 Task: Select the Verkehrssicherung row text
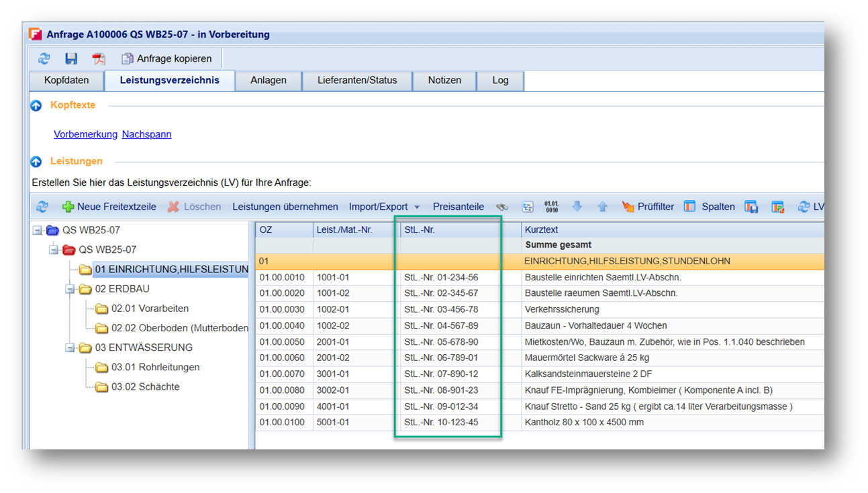pyautogui.click(x=562, y=309)
